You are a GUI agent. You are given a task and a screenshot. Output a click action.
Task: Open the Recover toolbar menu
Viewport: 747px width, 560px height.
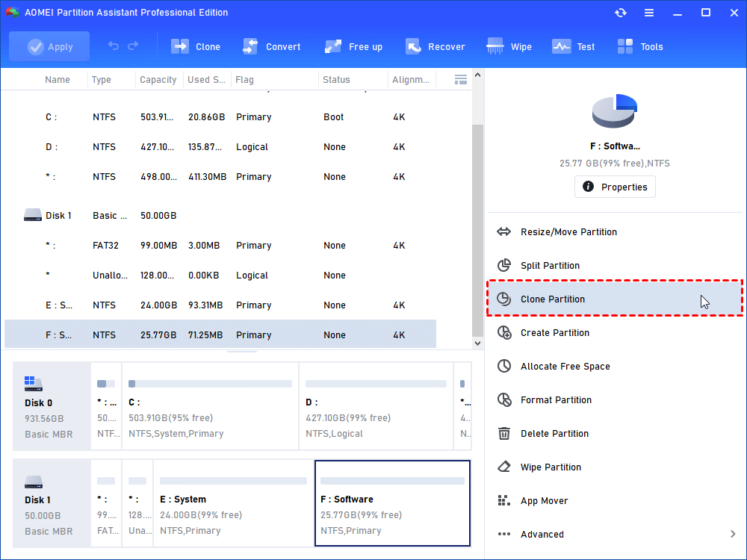[x=435, y=46]
